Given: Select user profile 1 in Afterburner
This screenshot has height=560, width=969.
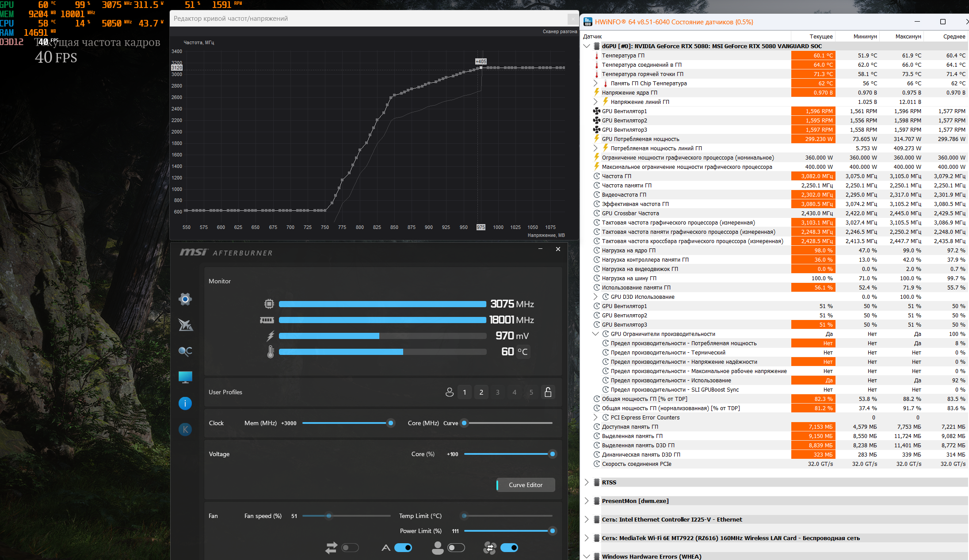Looking at the screenshot, I should [x=465, y=392].
